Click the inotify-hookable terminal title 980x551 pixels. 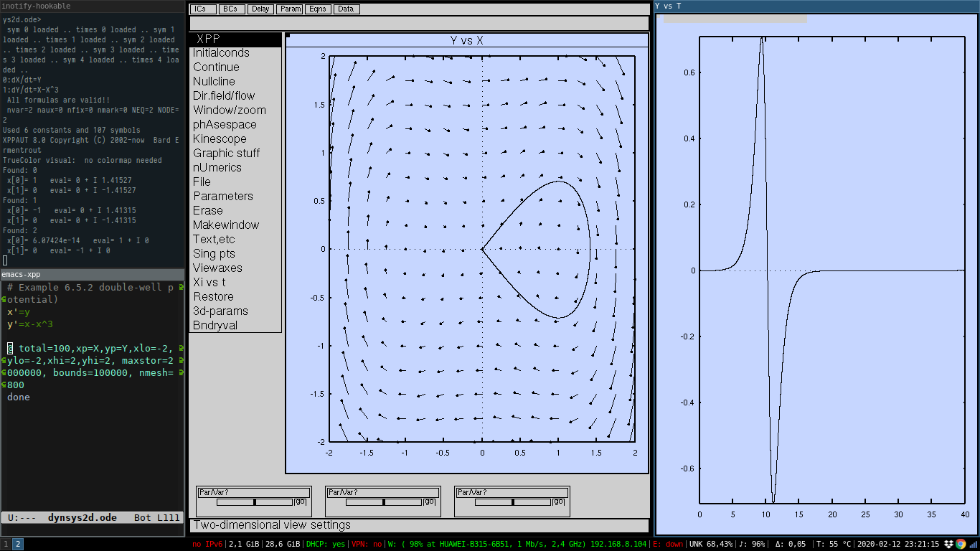[x=92, y=6]
